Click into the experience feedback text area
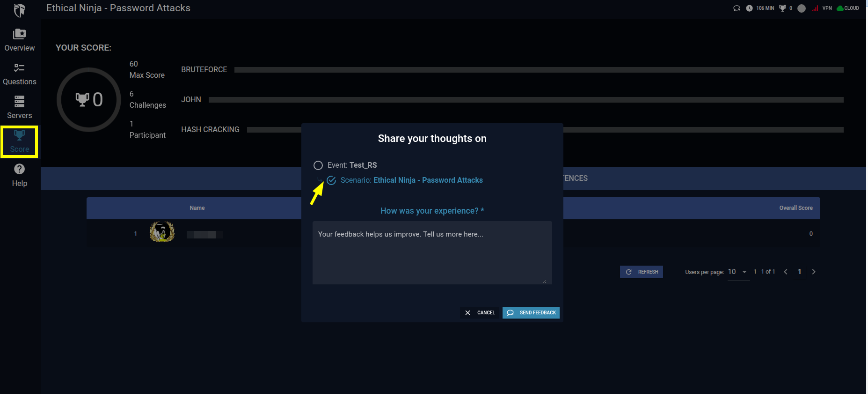The height and width of the screenshot is (394, 868). pyautogui.click(x=432, y=253)
